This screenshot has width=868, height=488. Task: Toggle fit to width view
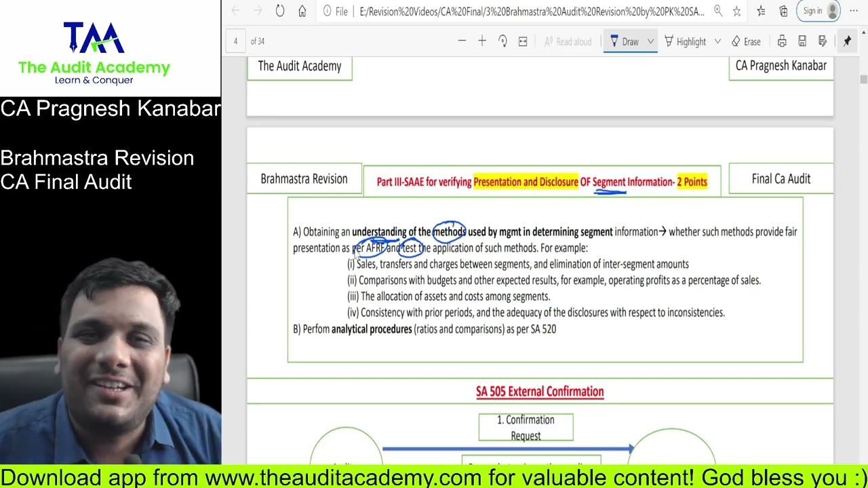tap(523, 41)
